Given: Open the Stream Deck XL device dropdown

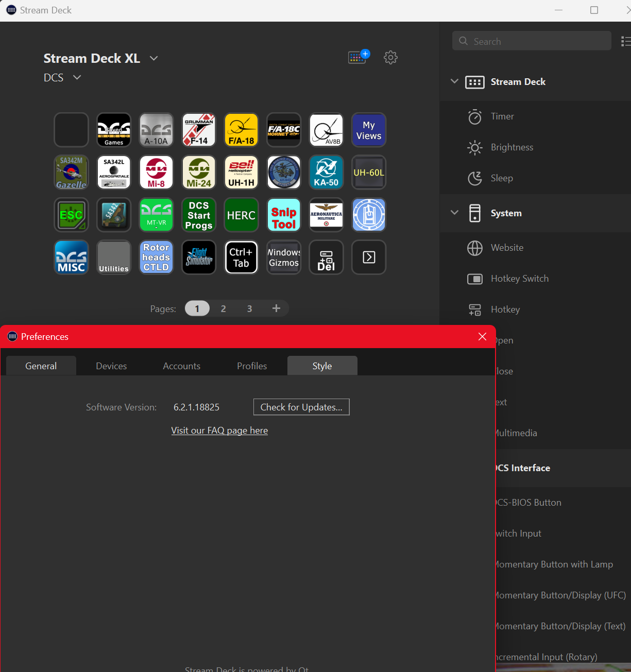Looking at the screenshot, I should point(154,58).
